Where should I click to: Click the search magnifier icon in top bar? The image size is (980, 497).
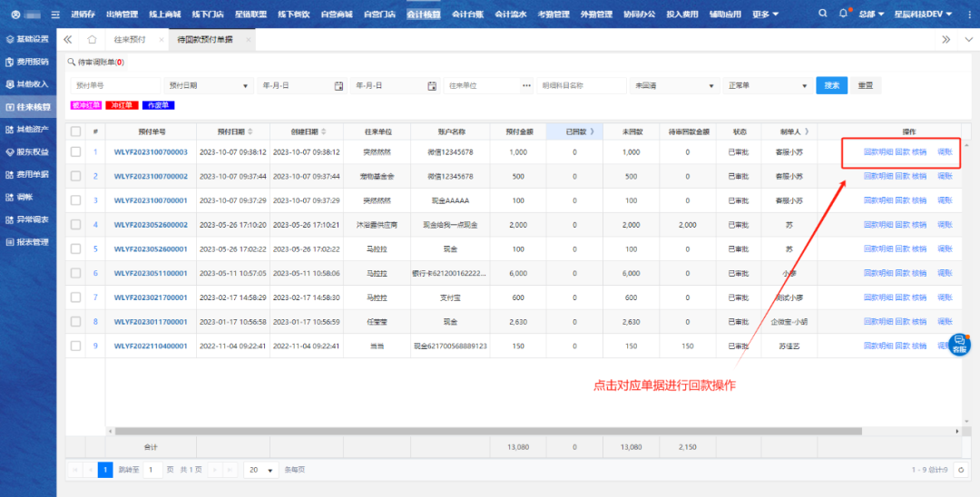tap(823, 15)
